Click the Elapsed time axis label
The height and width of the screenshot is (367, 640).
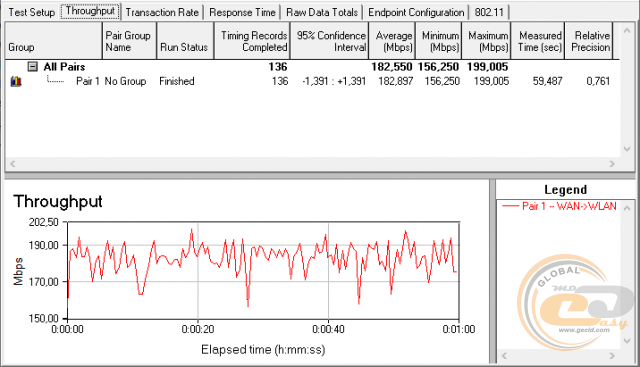(263, 350)
